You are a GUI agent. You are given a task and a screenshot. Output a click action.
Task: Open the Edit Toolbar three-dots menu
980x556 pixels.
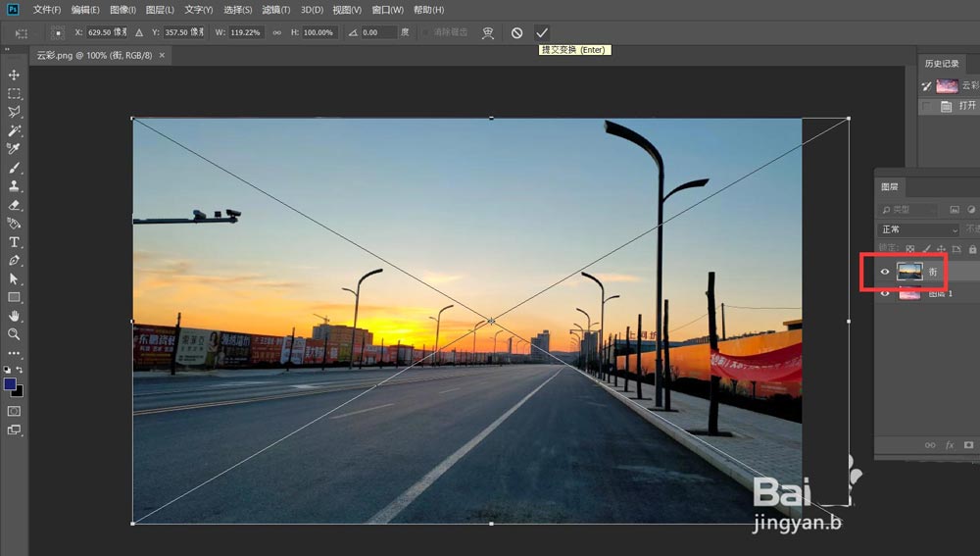point(14,353)
